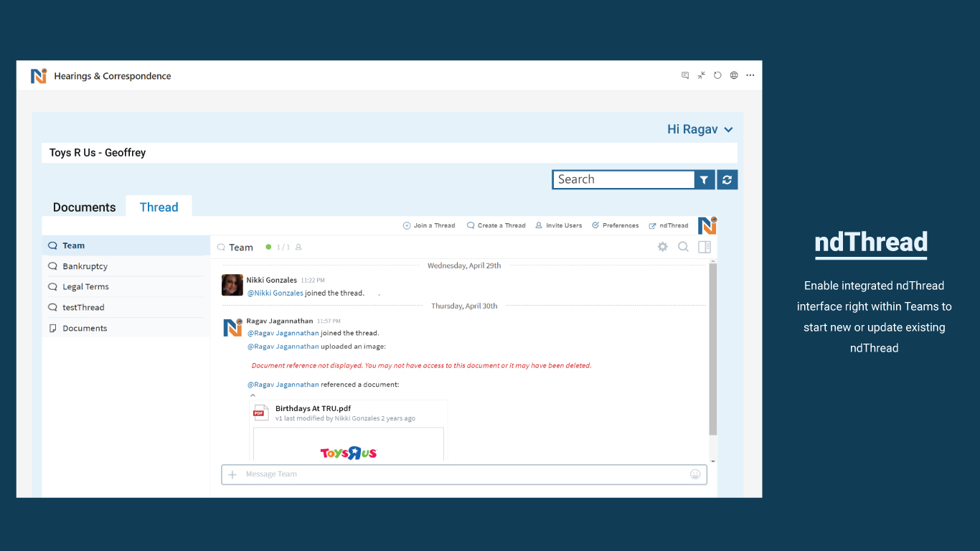Click the 11:22 PM timestamp
This screenshot has width=980, height=551.
313,281
